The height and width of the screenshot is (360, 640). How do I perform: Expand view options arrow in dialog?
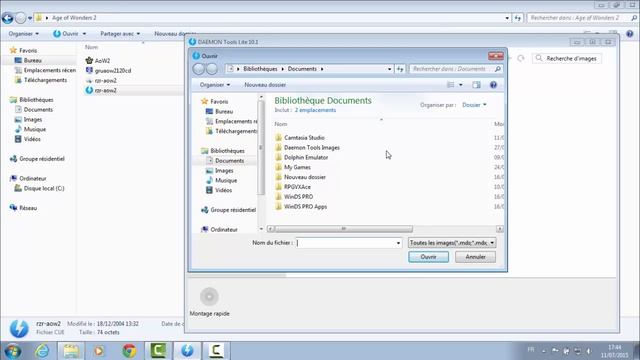coord(461,85)
